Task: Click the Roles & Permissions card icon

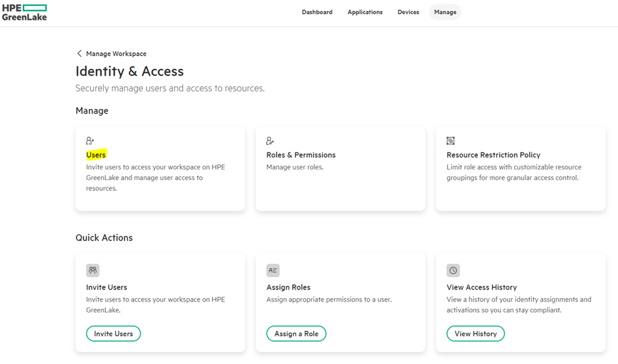Action: pyautogui.click(x=270, y=141)
